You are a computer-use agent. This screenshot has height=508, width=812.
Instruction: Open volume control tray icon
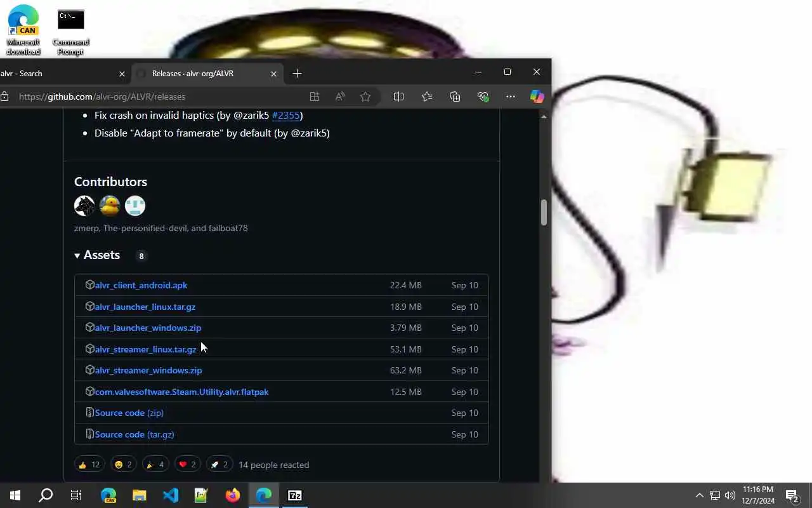730,495
